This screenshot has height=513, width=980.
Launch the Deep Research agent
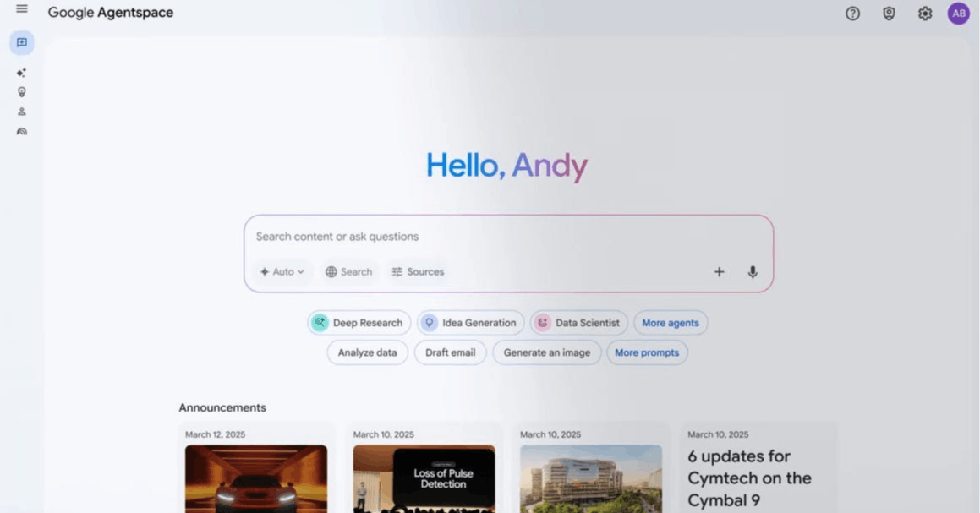[x=359, y=323]
